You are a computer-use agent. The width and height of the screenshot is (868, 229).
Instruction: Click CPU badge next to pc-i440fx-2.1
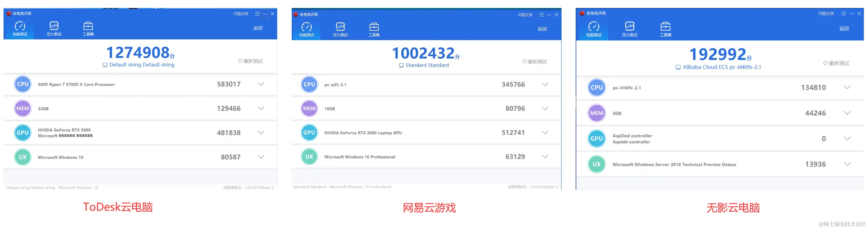point(596,87)
